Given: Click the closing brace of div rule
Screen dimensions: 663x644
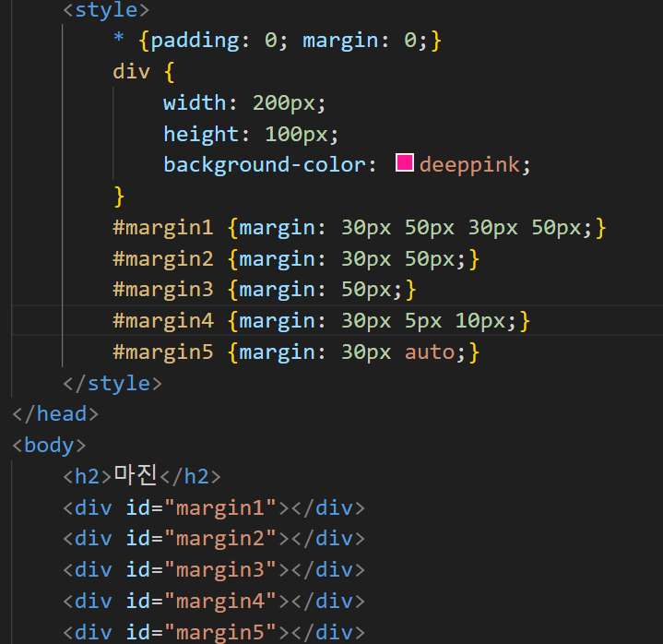Looking at the screenshot, I should [119, 197].
